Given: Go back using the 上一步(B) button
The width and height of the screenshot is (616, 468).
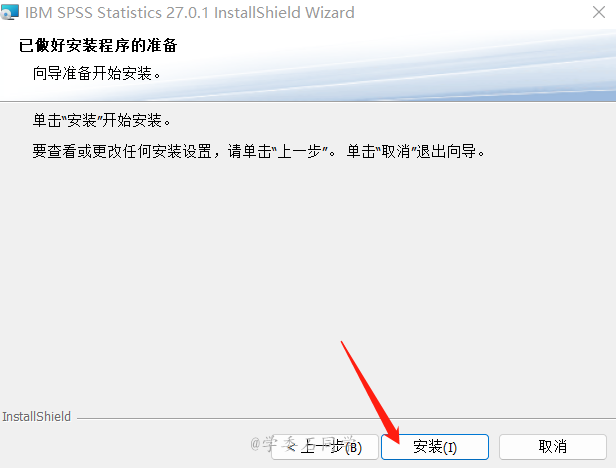Looking at the screenshot, I should click(x=325, y=447).
